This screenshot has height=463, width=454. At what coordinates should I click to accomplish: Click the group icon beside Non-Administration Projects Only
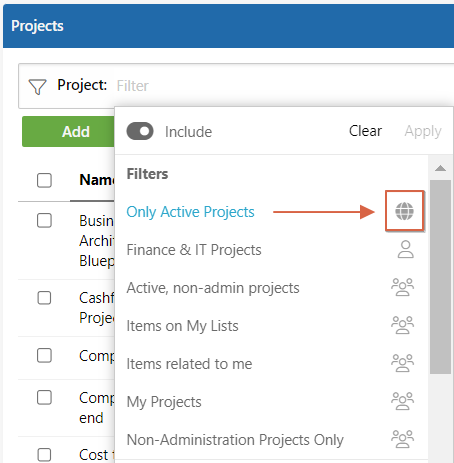point(402,439)
